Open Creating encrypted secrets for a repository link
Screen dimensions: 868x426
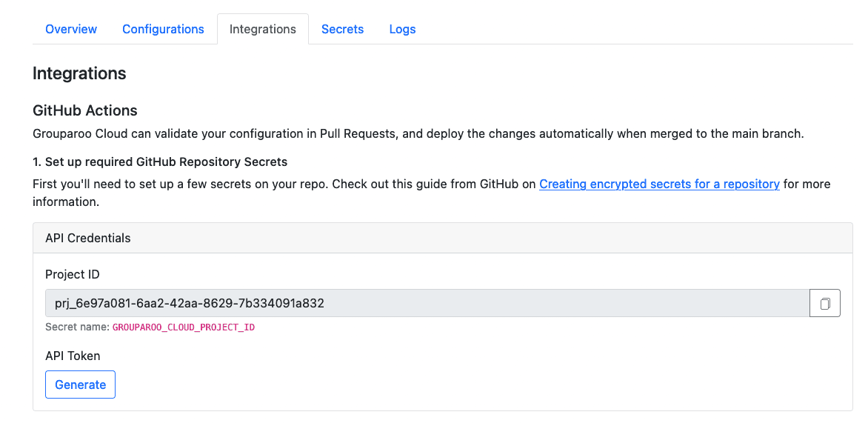point(659,184)
